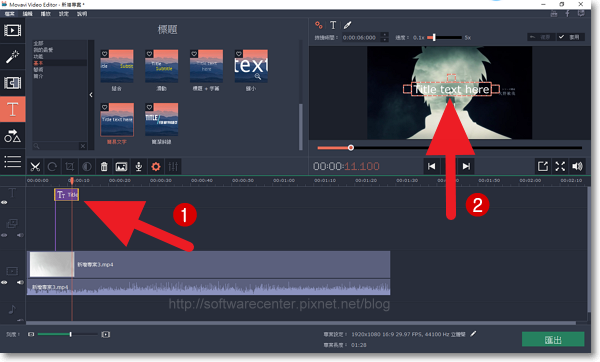Toggle the heart on the "TITLE/" slanted thumbnail

[149, 107]
